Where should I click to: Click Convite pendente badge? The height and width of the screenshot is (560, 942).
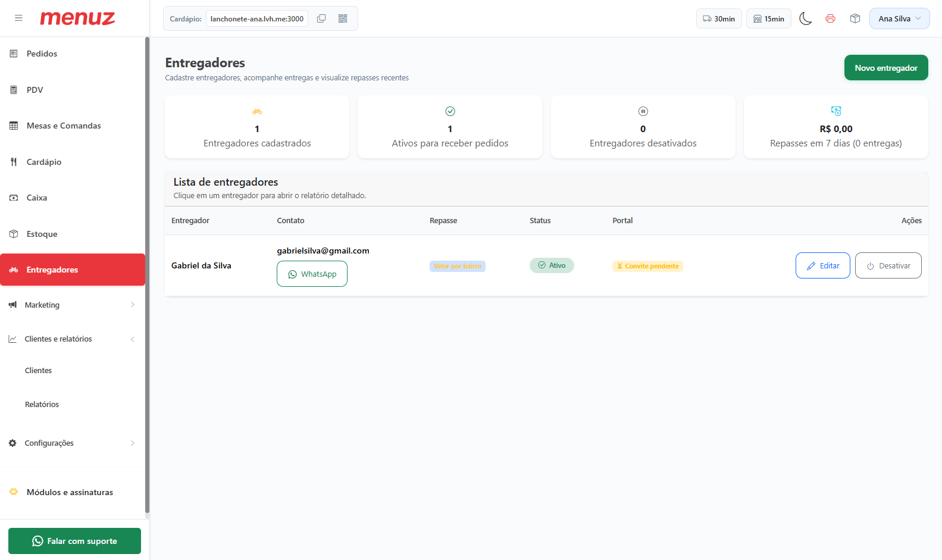click(647, 266)
